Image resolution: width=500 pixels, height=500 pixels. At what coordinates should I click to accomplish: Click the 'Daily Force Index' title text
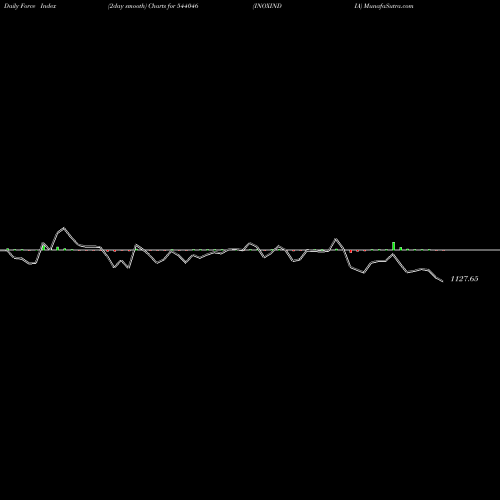(x=30, y=6)
